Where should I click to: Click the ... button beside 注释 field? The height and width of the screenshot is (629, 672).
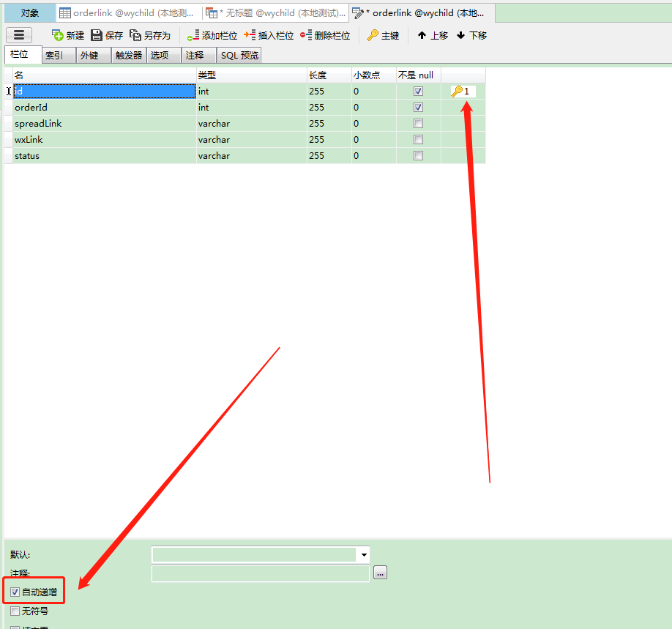[x=380, y=573]
